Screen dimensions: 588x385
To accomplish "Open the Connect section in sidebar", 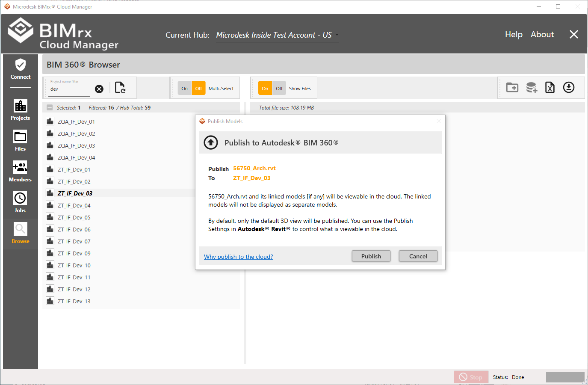I will 20,69.
